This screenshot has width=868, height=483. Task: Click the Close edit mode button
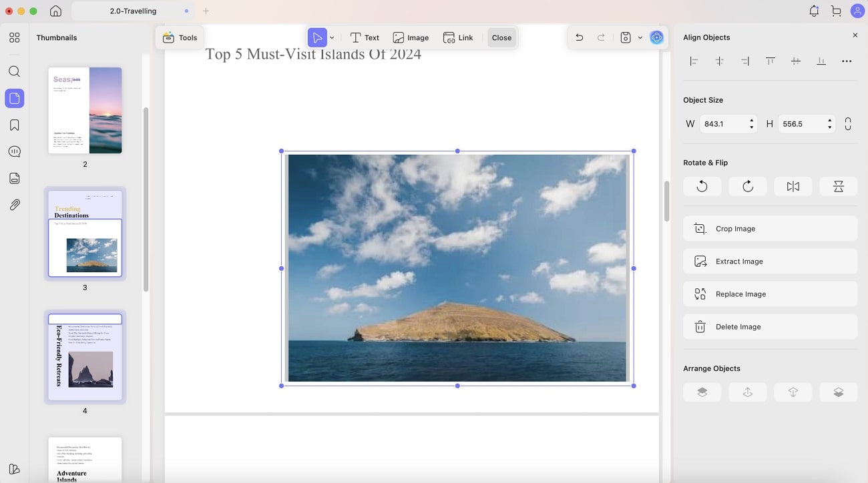tap(501, 37)
